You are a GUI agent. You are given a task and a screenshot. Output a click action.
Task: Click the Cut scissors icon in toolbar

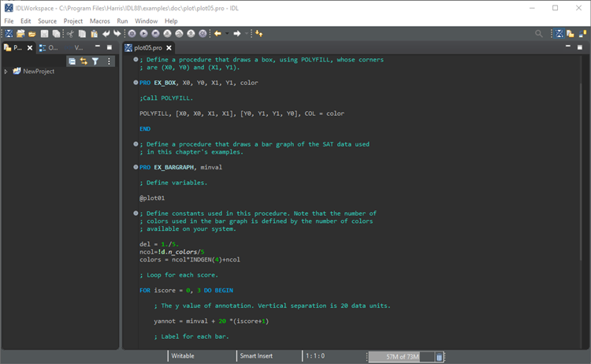pos(70,34)
